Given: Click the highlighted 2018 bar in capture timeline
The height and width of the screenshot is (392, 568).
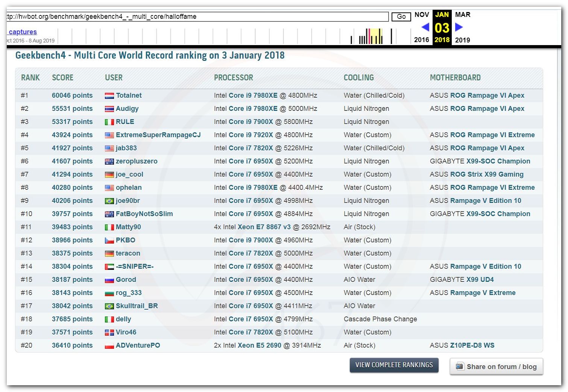Looking at the screenshot, I should coord(370,36).
